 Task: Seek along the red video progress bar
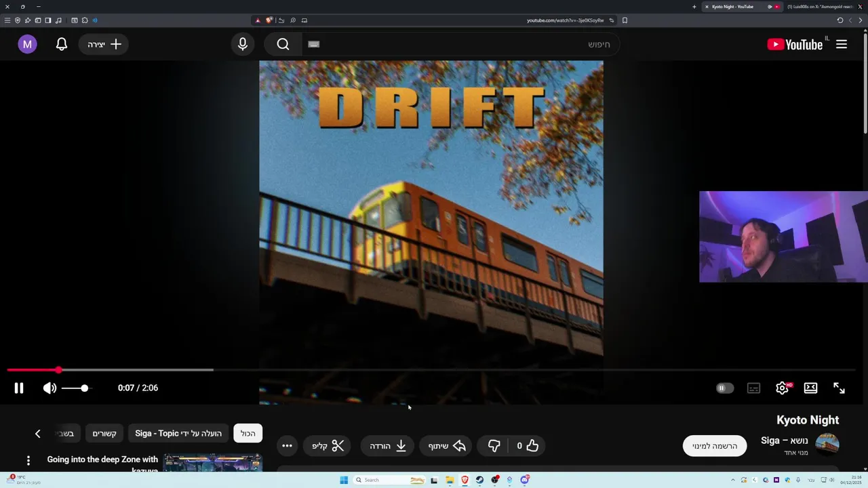click(431, 370)
